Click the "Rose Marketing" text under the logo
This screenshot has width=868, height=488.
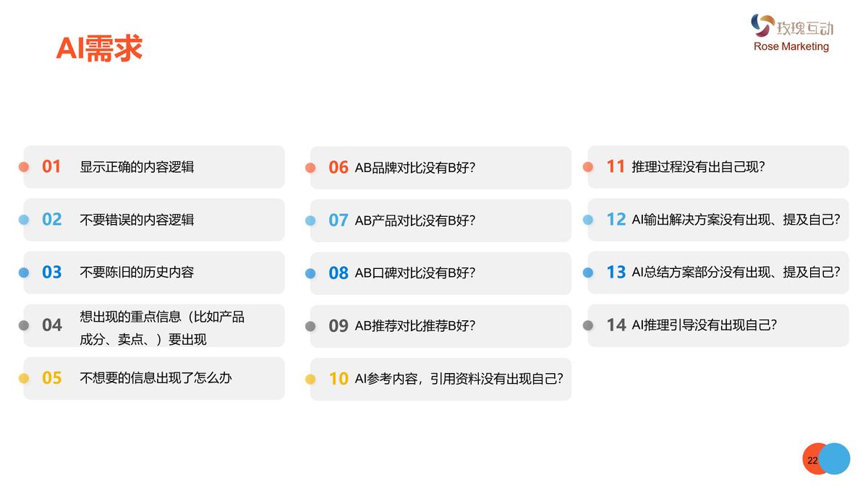[791, 46]
